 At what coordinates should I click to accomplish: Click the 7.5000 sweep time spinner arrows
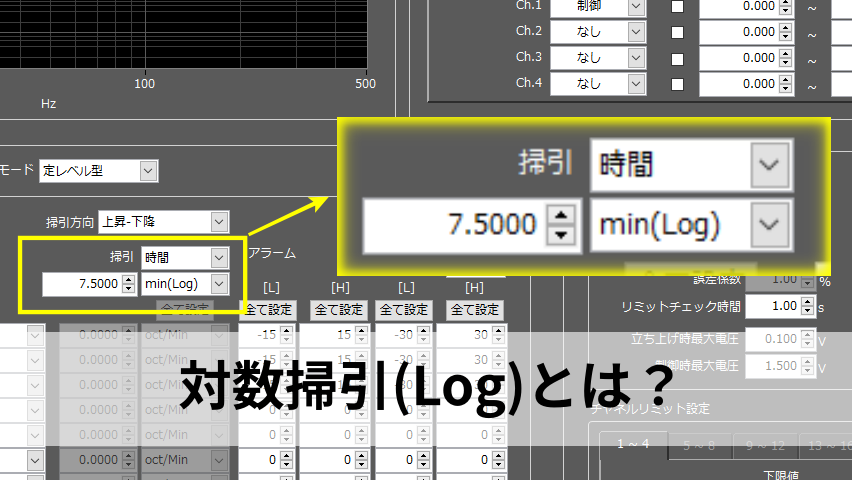click(128, 284)
